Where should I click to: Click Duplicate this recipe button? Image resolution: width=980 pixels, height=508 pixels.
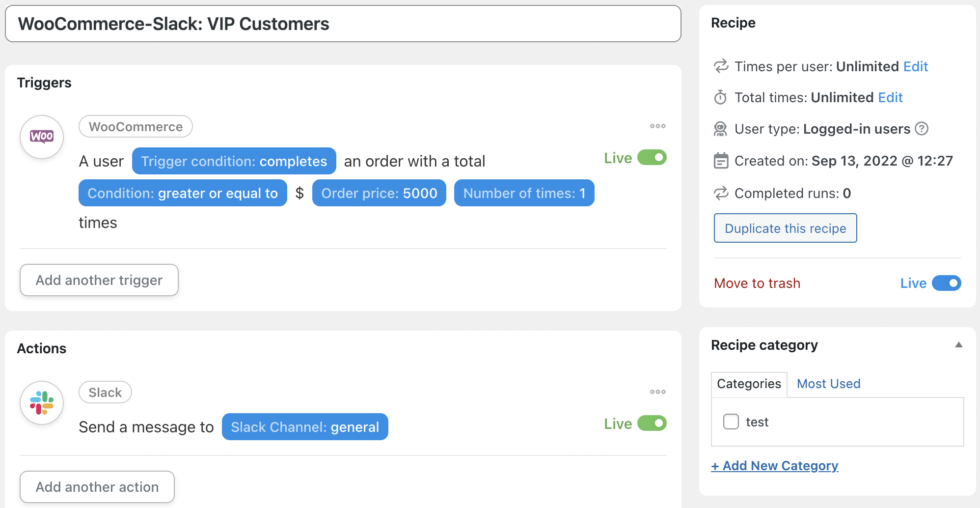[785, 228]
